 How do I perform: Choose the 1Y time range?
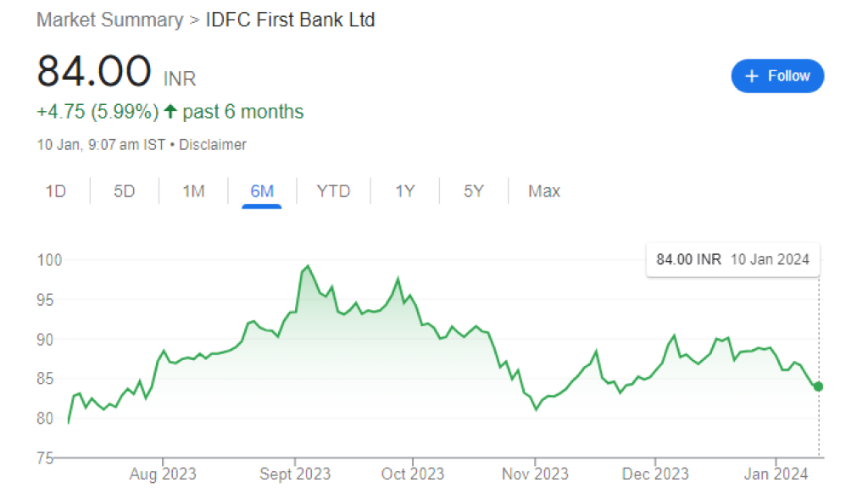[404, 191]
